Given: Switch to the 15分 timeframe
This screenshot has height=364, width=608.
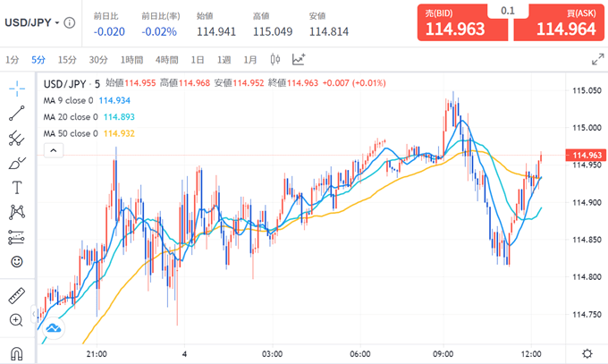Looking at the screenshot, I should [x=67, y=60].
